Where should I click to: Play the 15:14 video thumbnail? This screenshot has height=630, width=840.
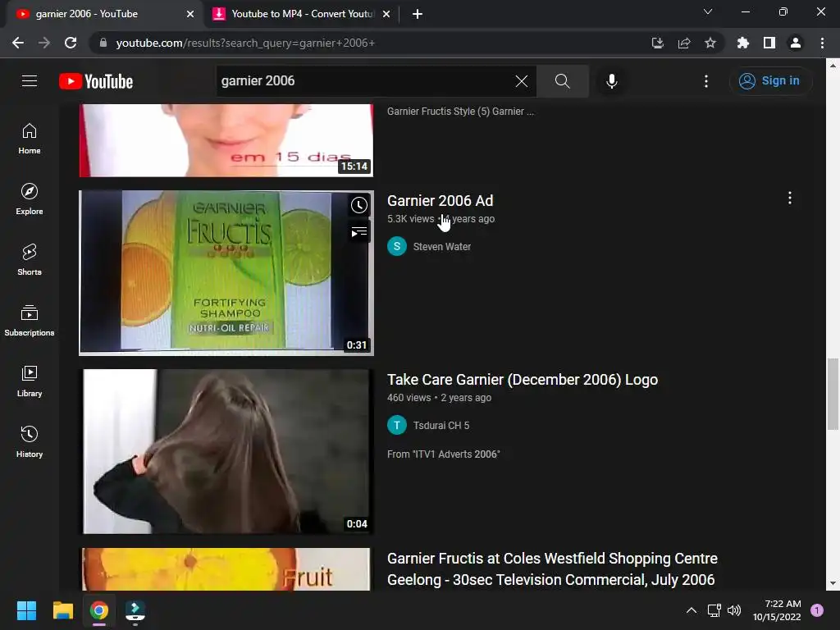click(x=226, y=140)
